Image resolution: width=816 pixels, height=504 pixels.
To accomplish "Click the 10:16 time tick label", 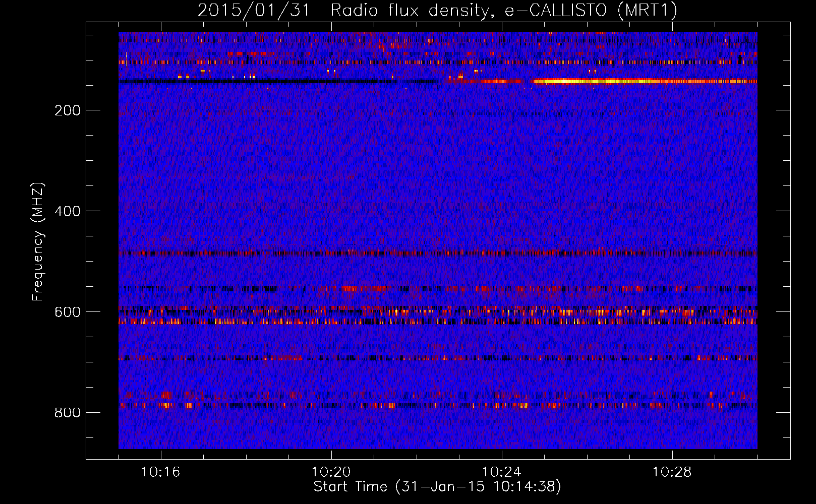I will [x=161, y=472].
